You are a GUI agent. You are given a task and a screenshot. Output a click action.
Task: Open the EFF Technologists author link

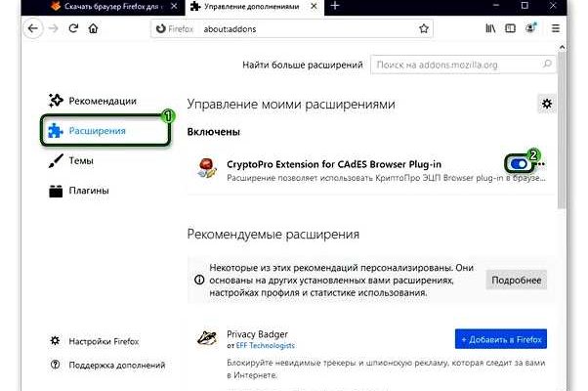click(265, 346)
